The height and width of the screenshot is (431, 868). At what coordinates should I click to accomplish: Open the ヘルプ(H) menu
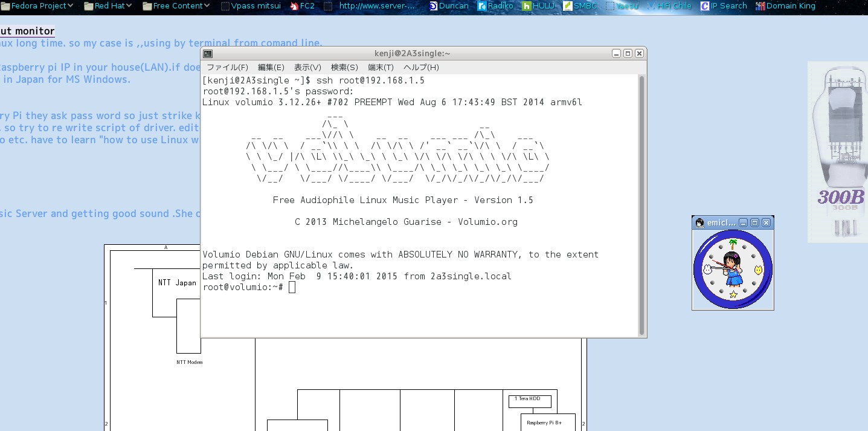click(x=422, y=67)
